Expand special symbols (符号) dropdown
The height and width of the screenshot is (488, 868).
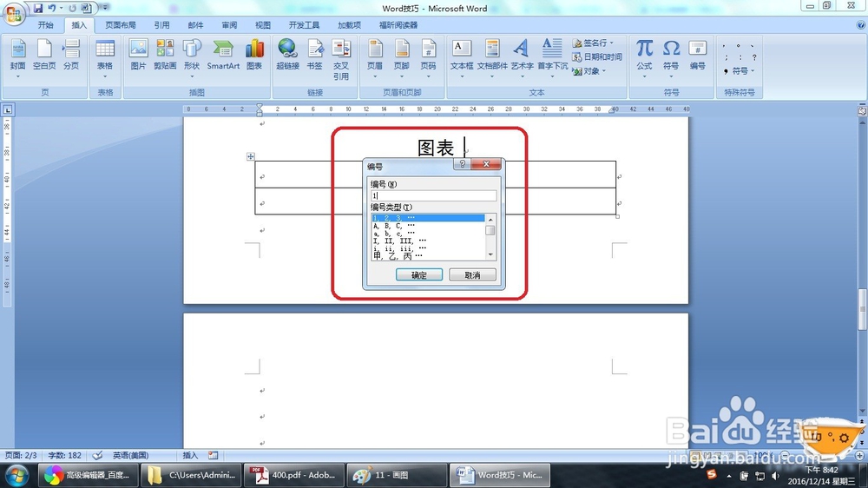point(753,71)
